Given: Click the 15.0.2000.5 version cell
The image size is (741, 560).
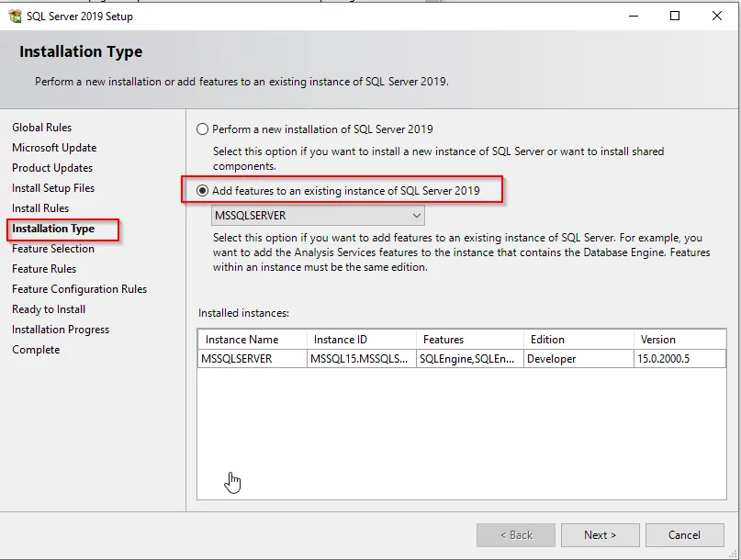Looking at the screenshot, I should coord(679,359).
